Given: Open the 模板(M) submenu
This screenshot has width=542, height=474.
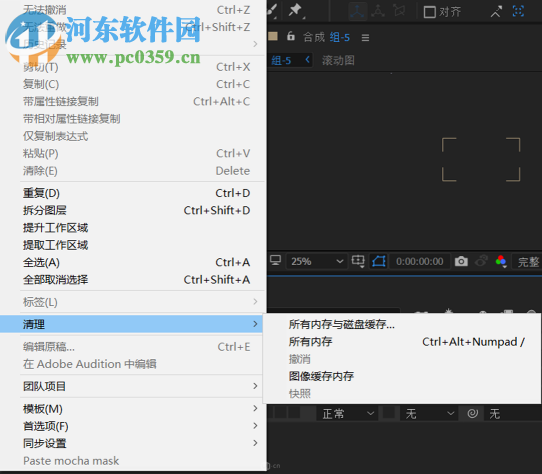Looking at the screenshot, I should pos(133,409).
